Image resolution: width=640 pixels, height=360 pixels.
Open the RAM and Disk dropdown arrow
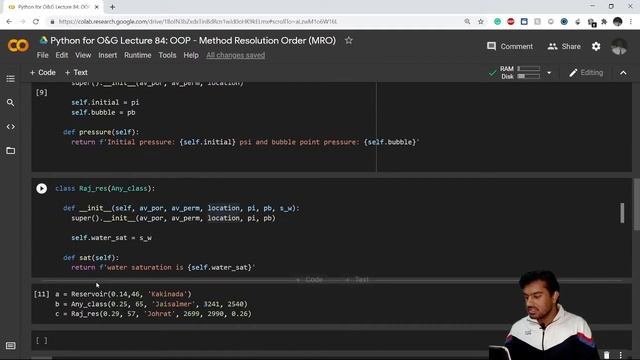coord(549,73)
